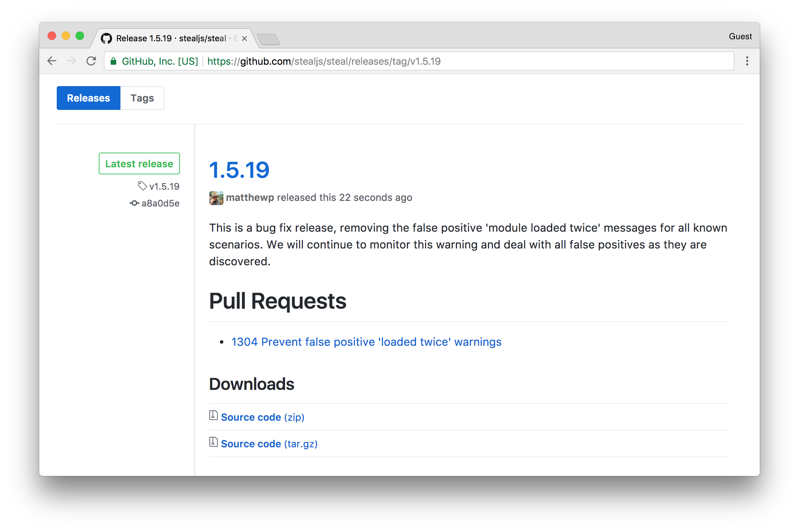Open matthewp's avatar image

[x=216, y=198]
